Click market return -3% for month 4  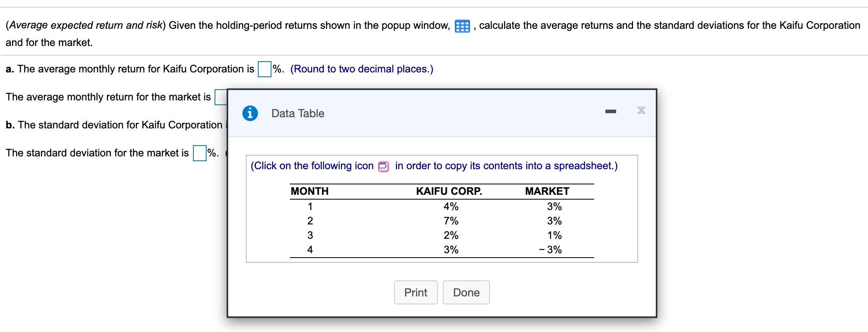pyautogui.click(x=551, y=250)
